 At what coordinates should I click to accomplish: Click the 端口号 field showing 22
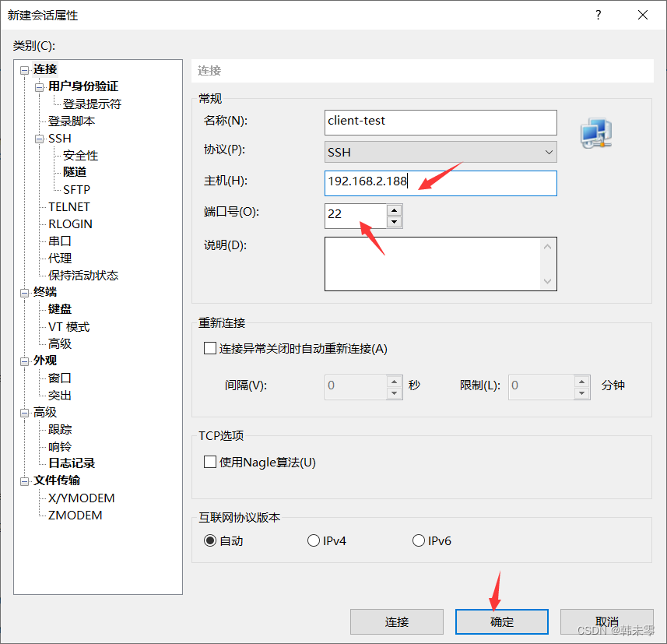[356, 216]
